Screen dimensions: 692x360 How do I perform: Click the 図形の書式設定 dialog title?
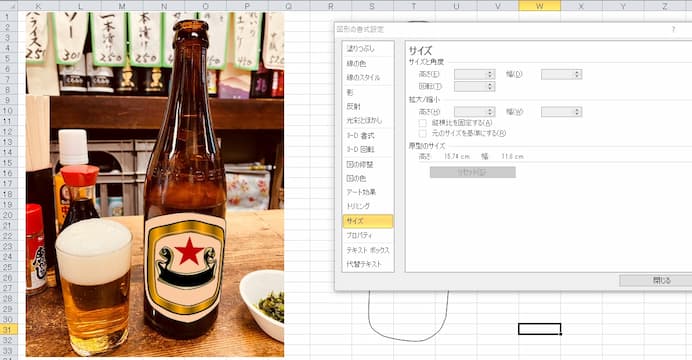coord(360,29)
